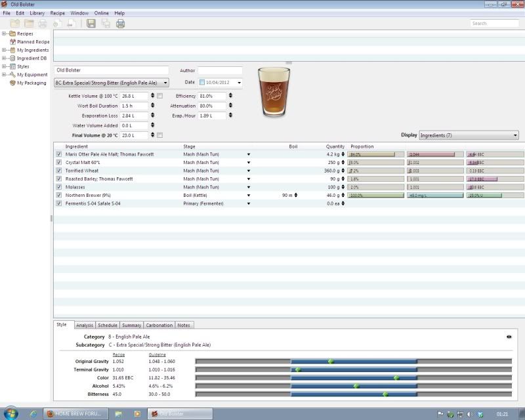Viewport: 525px width, 420px height.
Task: Switch to the Carbonation tab
Action: click(x=159, y=325)
